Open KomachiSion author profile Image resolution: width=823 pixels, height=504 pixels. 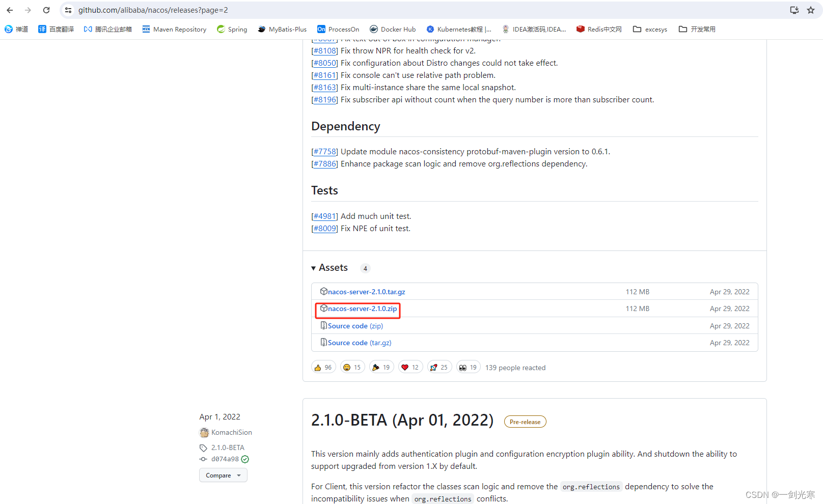click(231, 432)
